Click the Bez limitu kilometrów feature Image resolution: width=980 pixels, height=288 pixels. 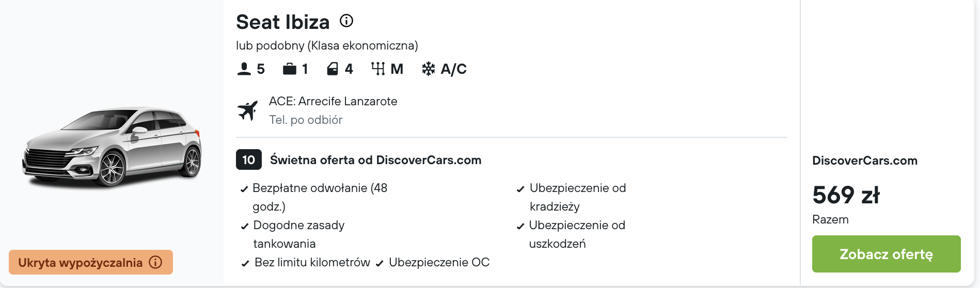point(306,262)
